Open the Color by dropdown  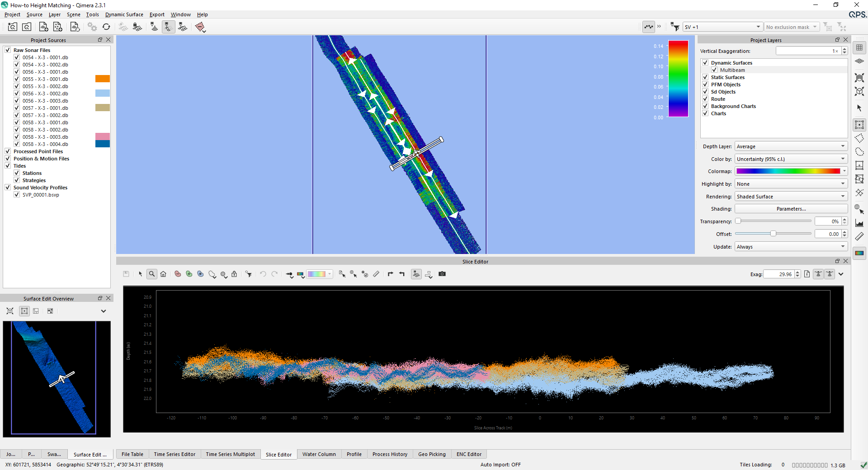[x=791, y=159]
